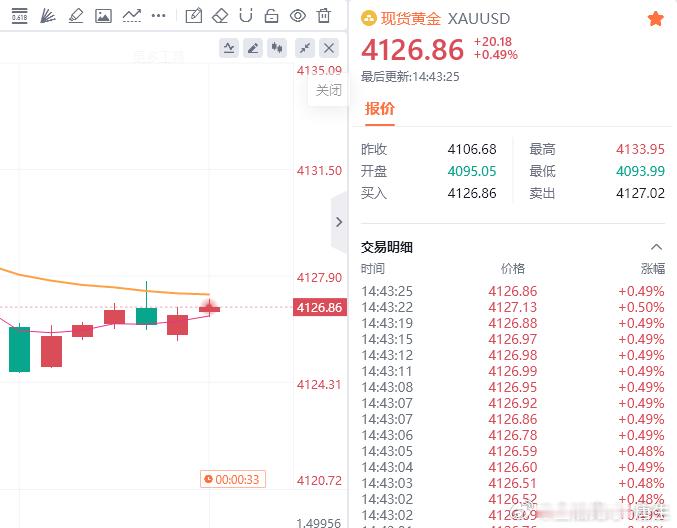
Task: Click the 关闭 tooltip label
Action: pos(329,90)
